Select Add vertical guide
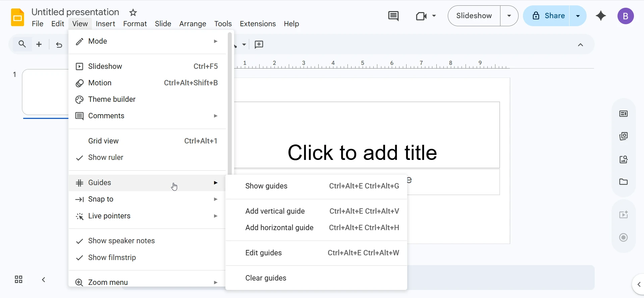The image size is (644, 298). (x=275, y=211)
